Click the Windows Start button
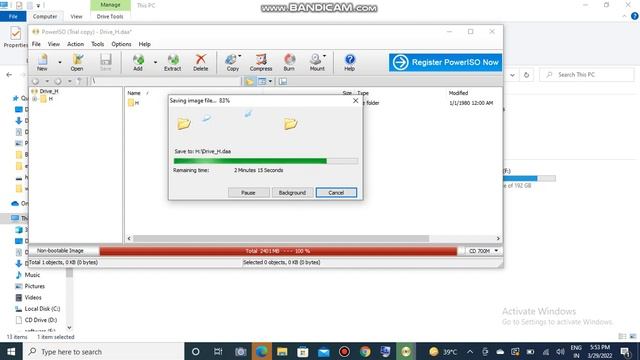The height and width of the screenshot is (360, 640). click(x=11, y=351)
